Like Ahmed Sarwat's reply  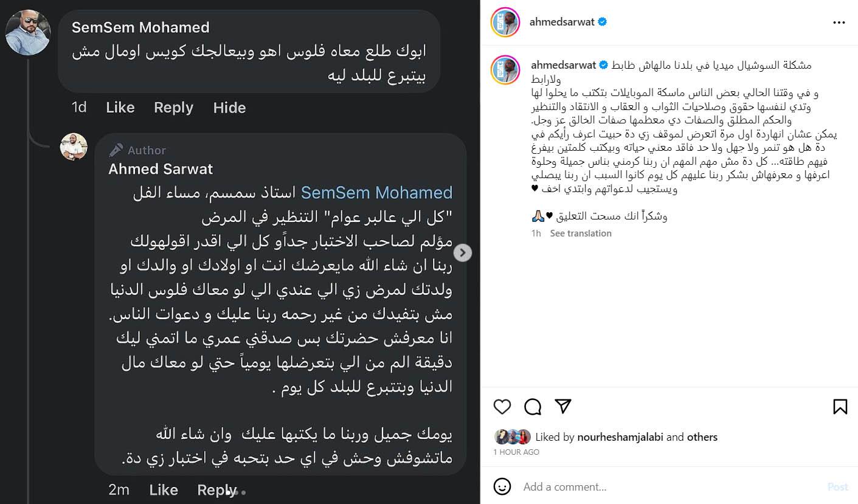pos(163,489)
